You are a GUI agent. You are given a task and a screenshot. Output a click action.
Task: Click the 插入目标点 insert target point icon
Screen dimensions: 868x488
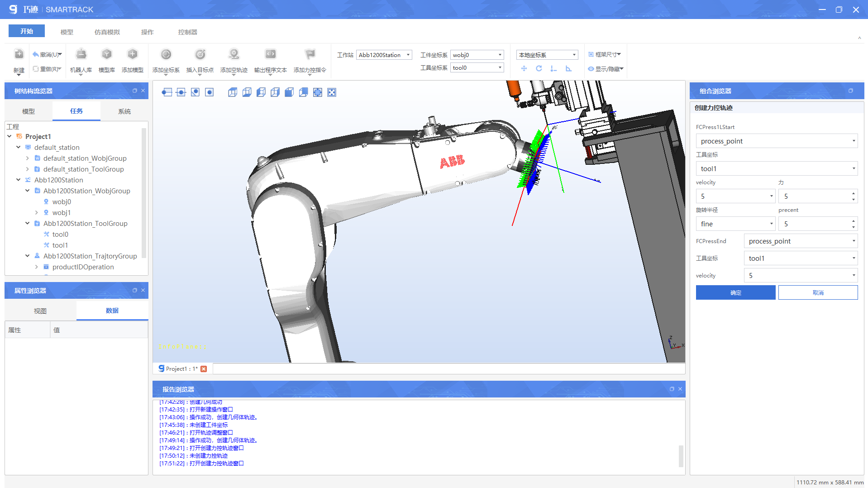click(x=200, y=55)
